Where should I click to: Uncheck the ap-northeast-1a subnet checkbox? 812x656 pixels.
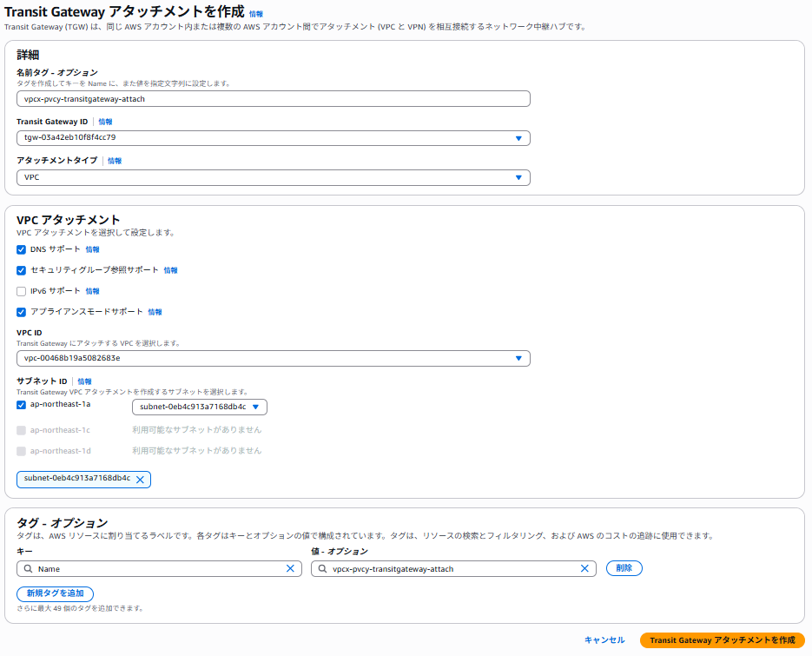pos(21,405)
